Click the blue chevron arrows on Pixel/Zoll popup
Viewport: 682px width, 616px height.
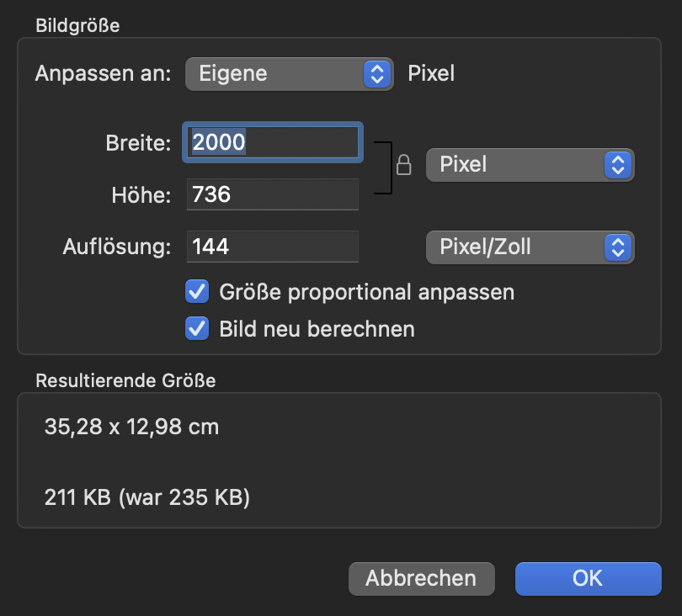pyautogui.click(x=618, y=247)
